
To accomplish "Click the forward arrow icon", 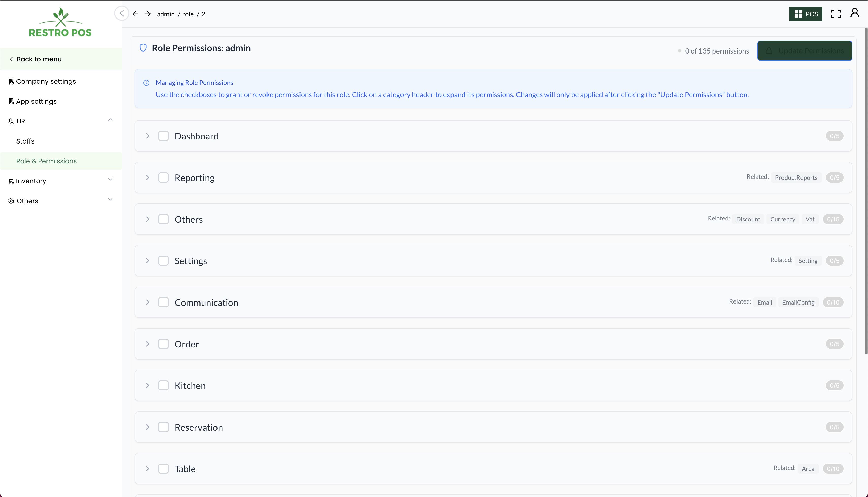I will 147,14.
